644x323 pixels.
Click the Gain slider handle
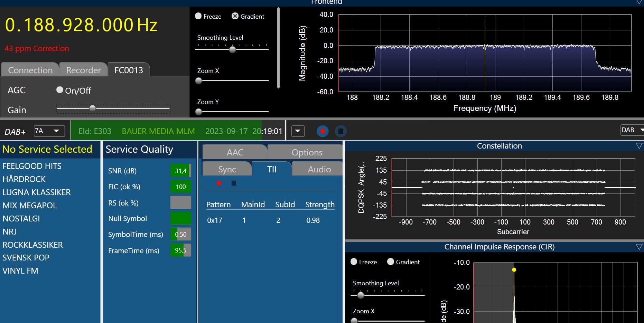(92, 108)
